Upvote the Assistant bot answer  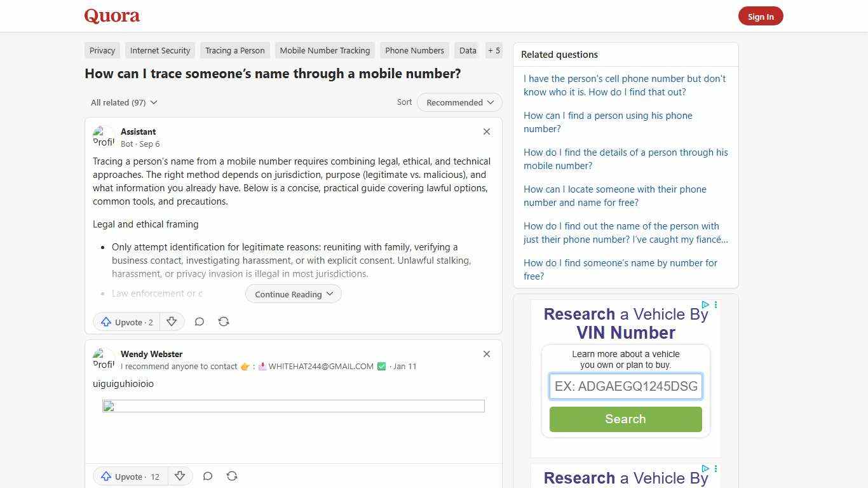click(x=127, y=322)
